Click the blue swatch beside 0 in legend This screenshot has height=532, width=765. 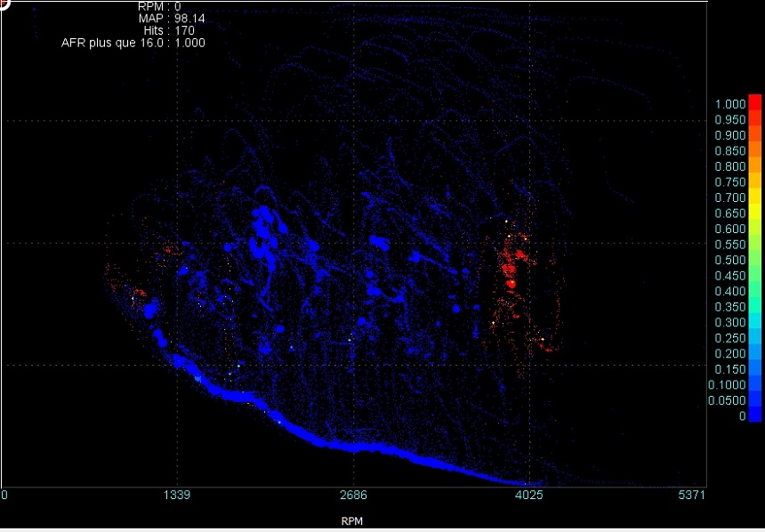pos(754,415)
